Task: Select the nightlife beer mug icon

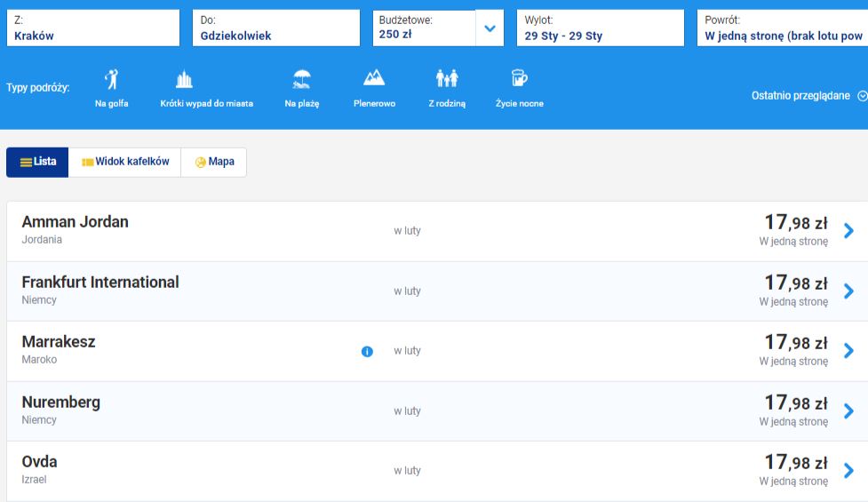Action: pyautogui.click(x=519, y=78)
